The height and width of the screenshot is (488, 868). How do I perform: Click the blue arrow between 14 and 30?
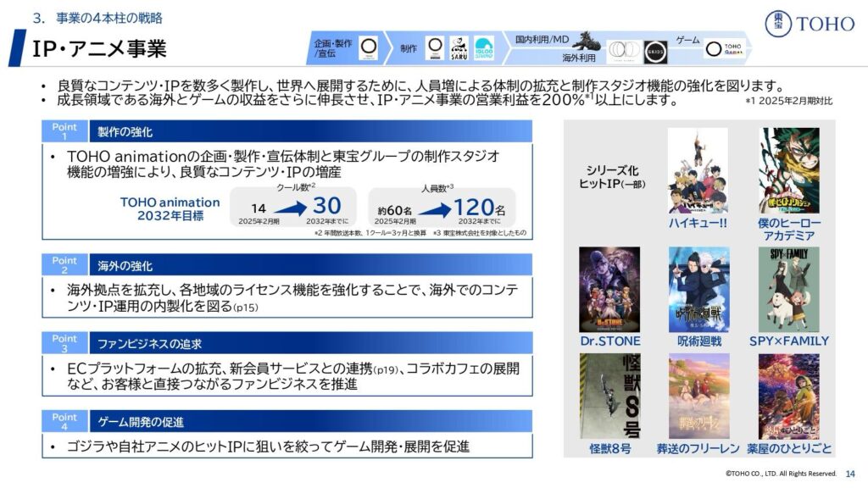pos(290,208)
